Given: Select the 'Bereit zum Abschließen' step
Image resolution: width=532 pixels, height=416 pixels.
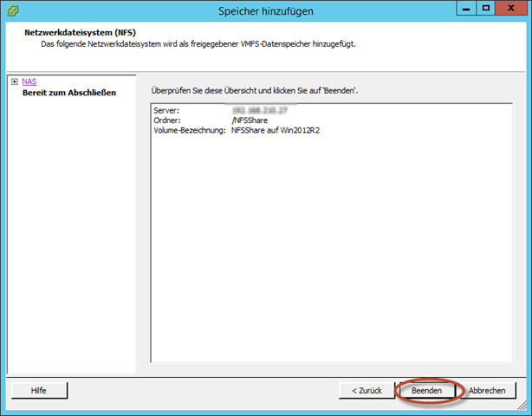Looking at the screenshot, I should pos(69,93).
